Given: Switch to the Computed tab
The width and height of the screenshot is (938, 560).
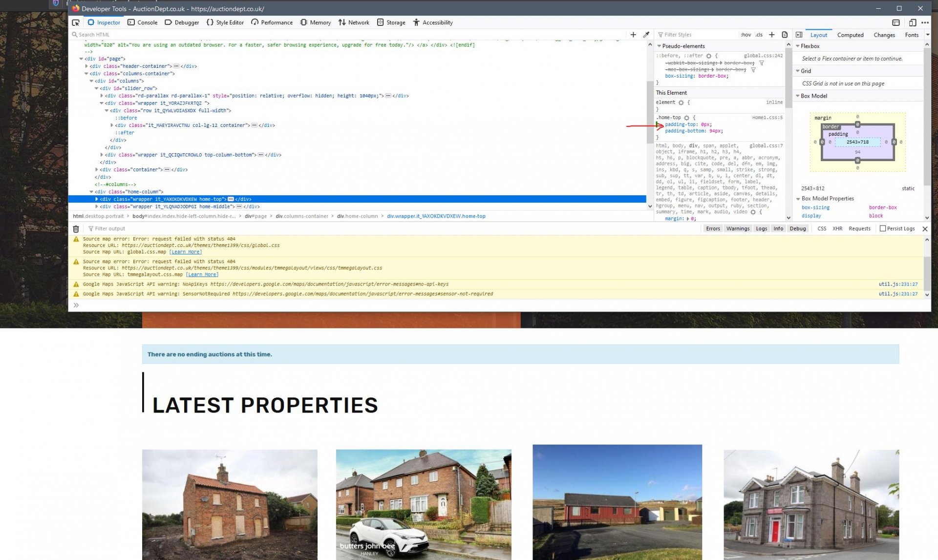Looking at the screenshot, I should coord(850,35).
